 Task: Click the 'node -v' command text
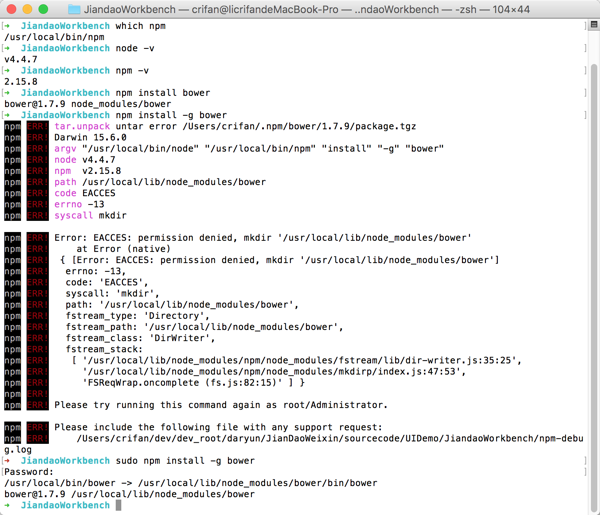pos(135,48)
